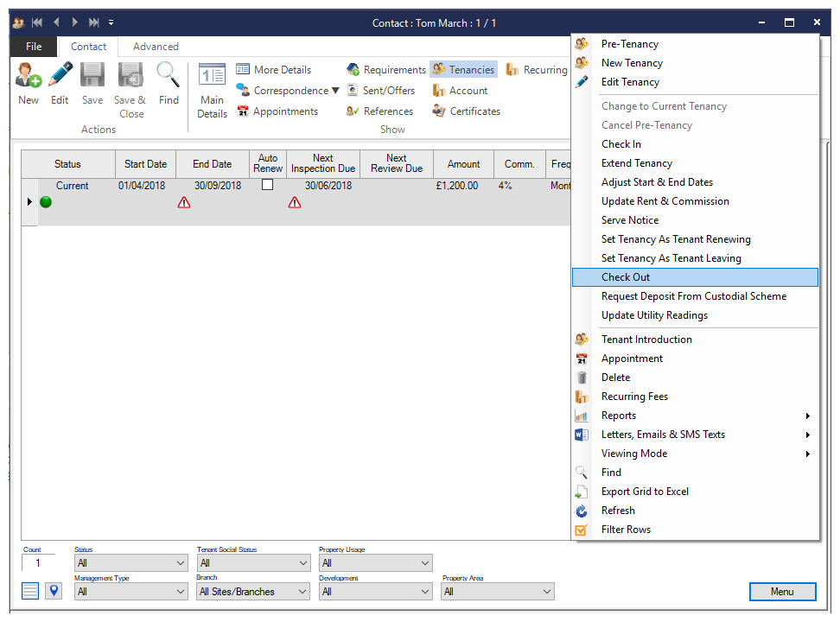
Task: Toggle Filter Rows in context menu
Action: tap(626, 530)
